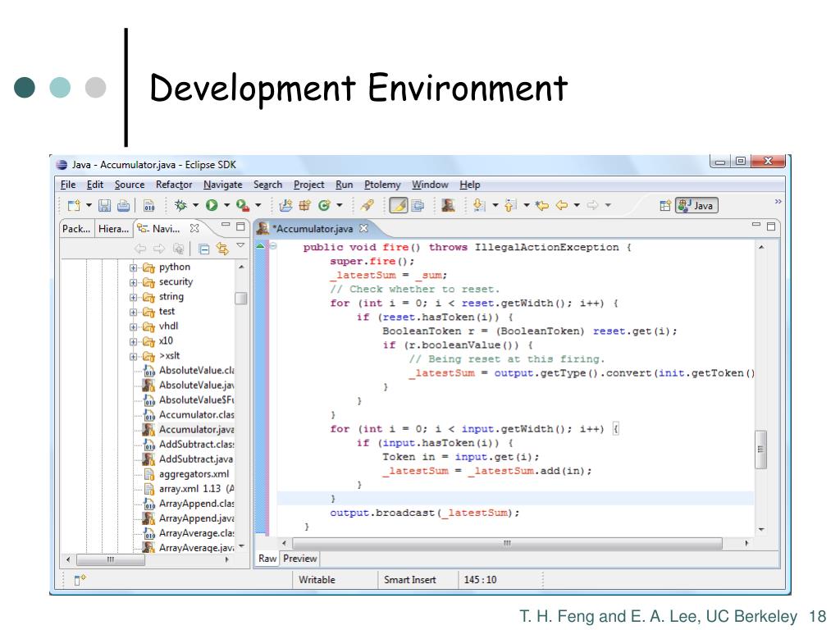
Task: Click the Print toolbar icon
Action: click(124, 206)
